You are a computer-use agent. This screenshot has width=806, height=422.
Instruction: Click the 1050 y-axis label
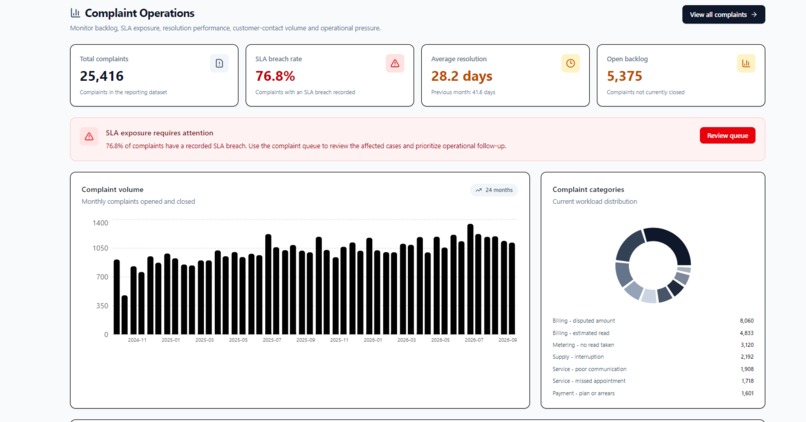tap(100, 248)
